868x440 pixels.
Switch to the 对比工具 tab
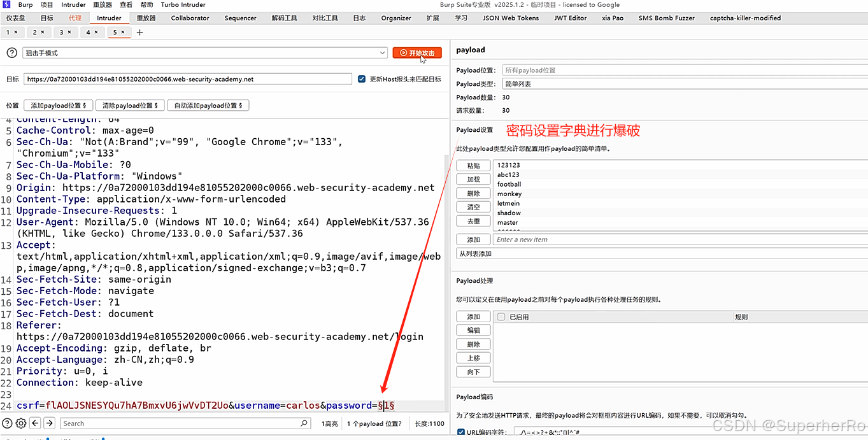325,18
